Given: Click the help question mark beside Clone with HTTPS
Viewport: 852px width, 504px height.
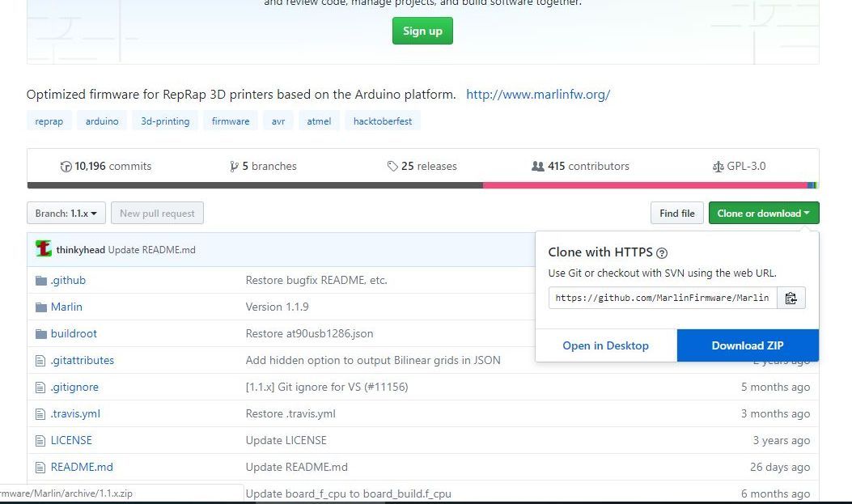Looking at the screenshot, I should 662,252.
